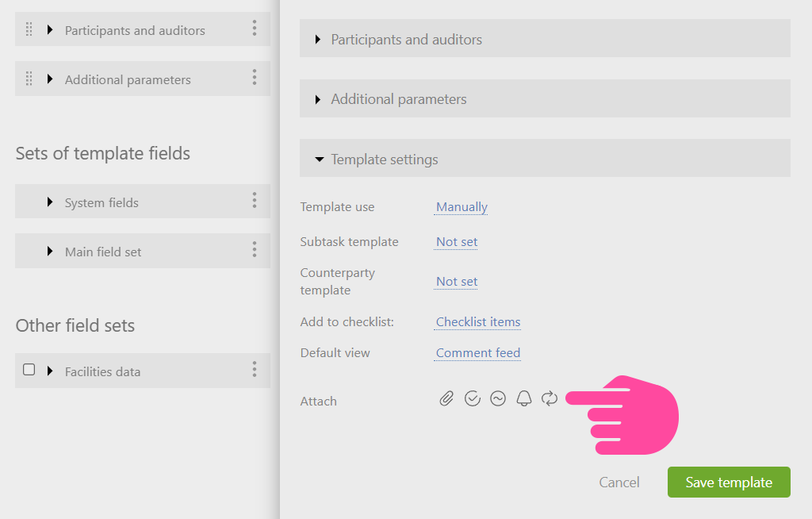
Task: Click Not set for Counterparty template
Action: coord(457,282)
